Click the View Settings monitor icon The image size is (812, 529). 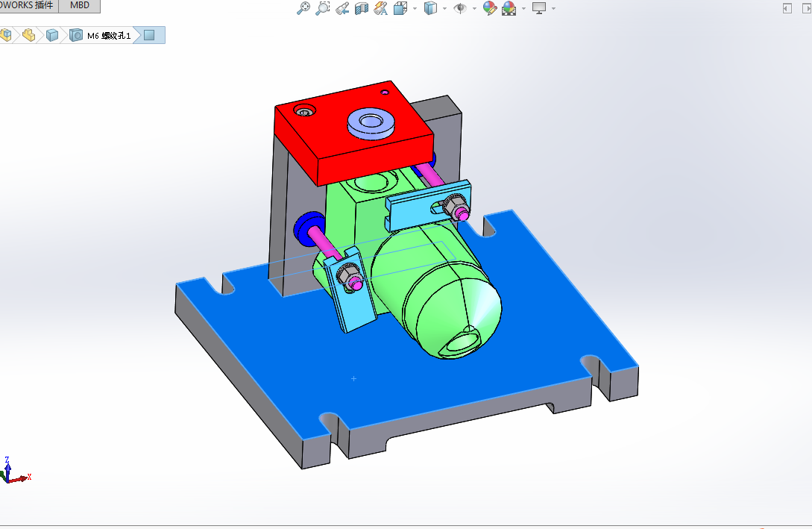539,7
